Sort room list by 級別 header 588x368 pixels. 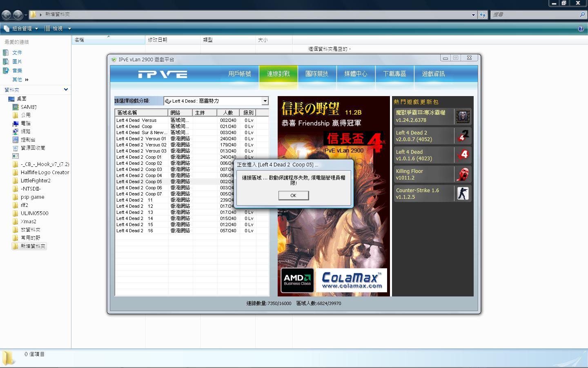(248, 112)
